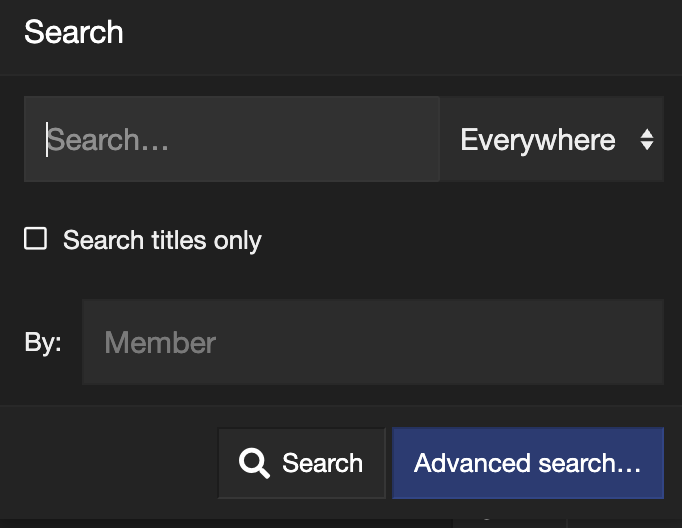Click the 'Search' text on the submit button
The height and width of the screenshot is (528, 682).
[x=322, y=463]
